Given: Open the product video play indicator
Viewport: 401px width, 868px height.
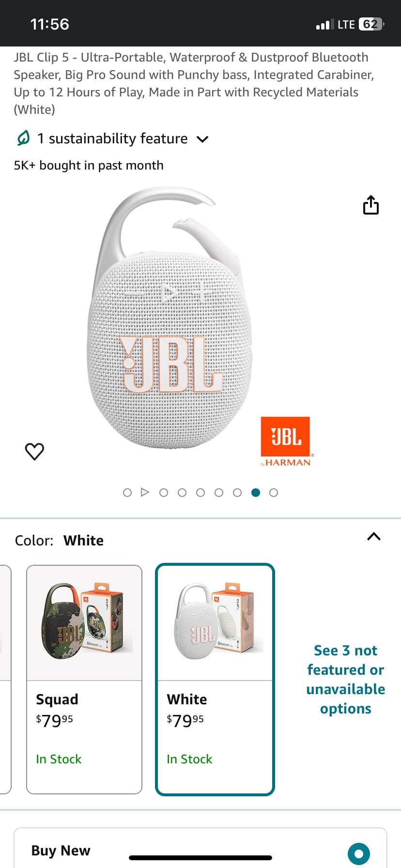Looking at the screenshot, I should click(x=145, y=493).
